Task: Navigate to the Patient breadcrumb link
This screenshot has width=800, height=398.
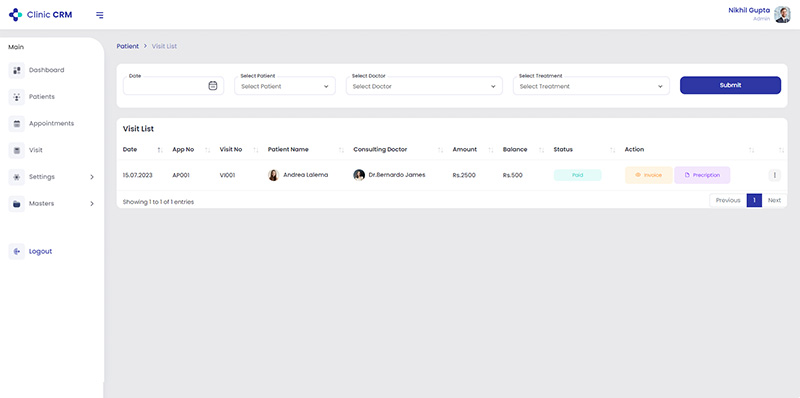Action: coord(128,46)
